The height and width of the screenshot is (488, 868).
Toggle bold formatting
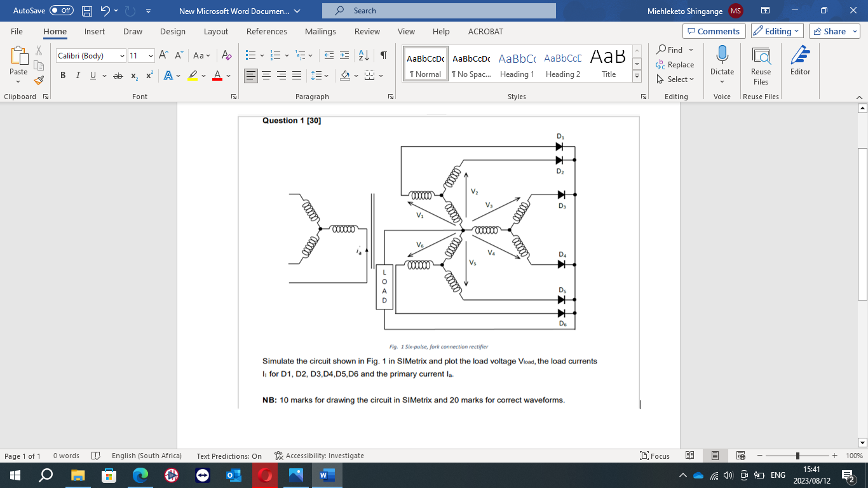click(x=62, y=75)
